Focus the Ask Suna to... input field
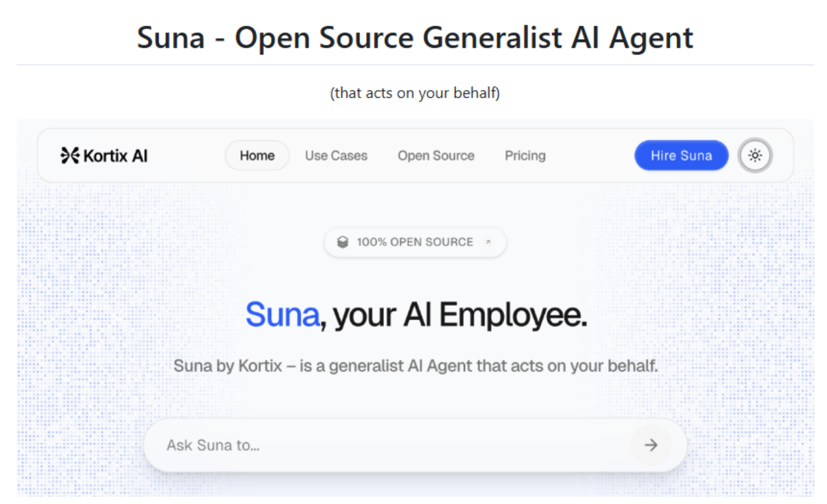Screen dimensions: 827x504 coord(384,445)
